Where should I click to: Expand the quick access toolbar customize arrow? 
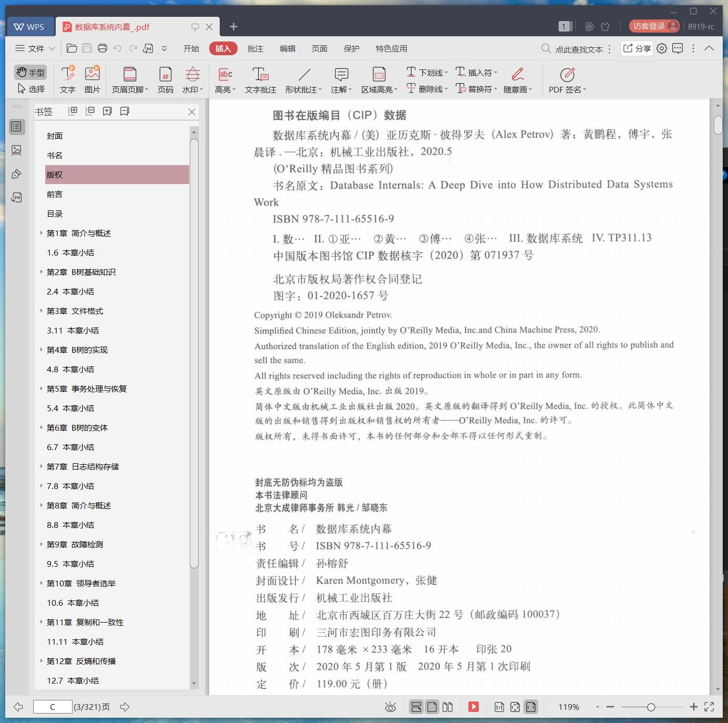point(164,48)
